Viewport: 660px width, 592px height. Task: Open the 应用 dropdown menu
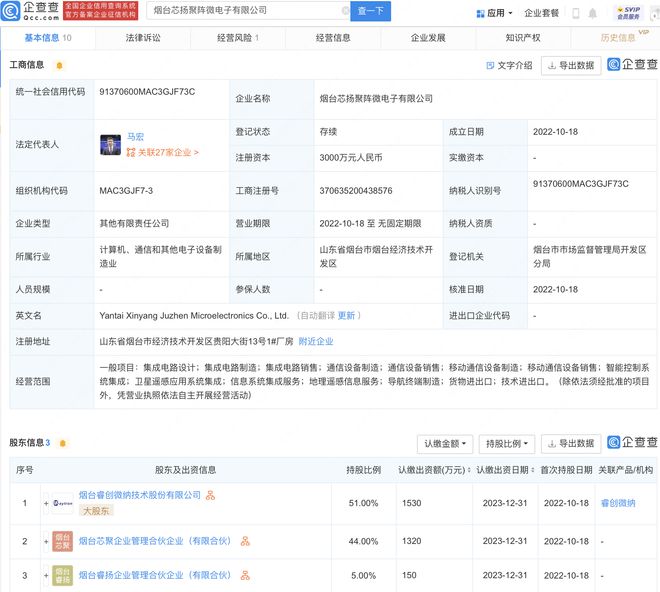[495, 13]
